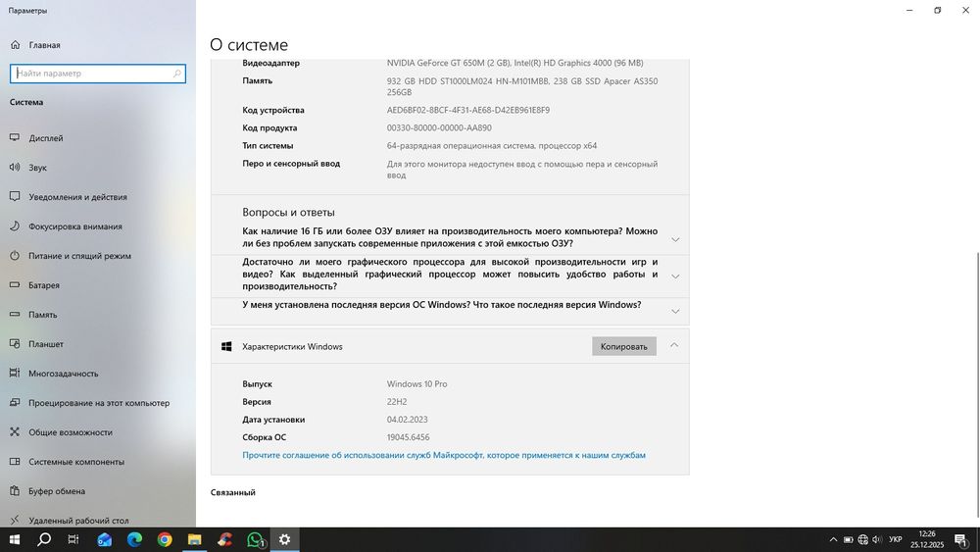The image size is (980, 552).
Task: Expand the графического процессора question
Action: [x=675, y=276]
